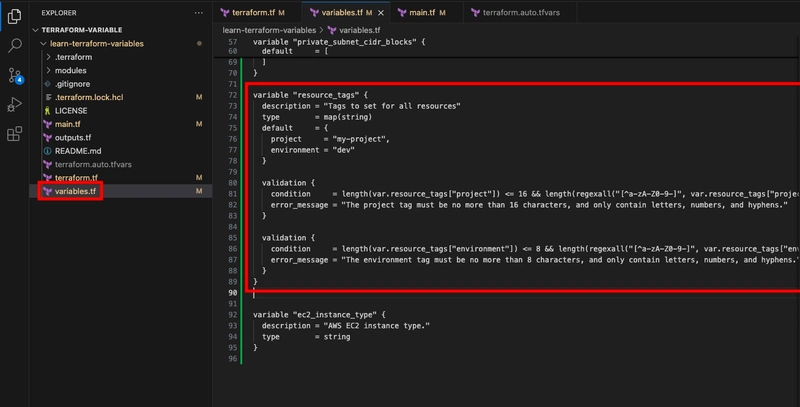Viewport: 800px width, 407px height.
Task: Open Source Control with 4 changes
Action: click(x=15, y=75)
